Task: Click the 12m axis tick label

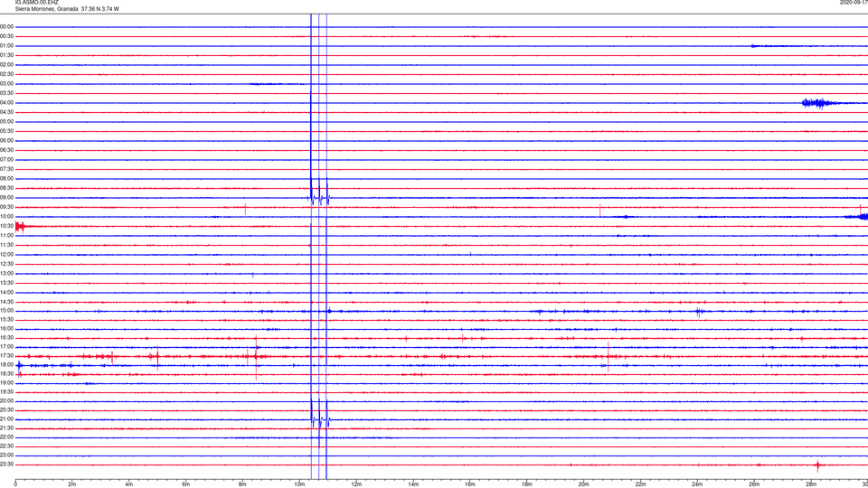Action: (356, 484)
